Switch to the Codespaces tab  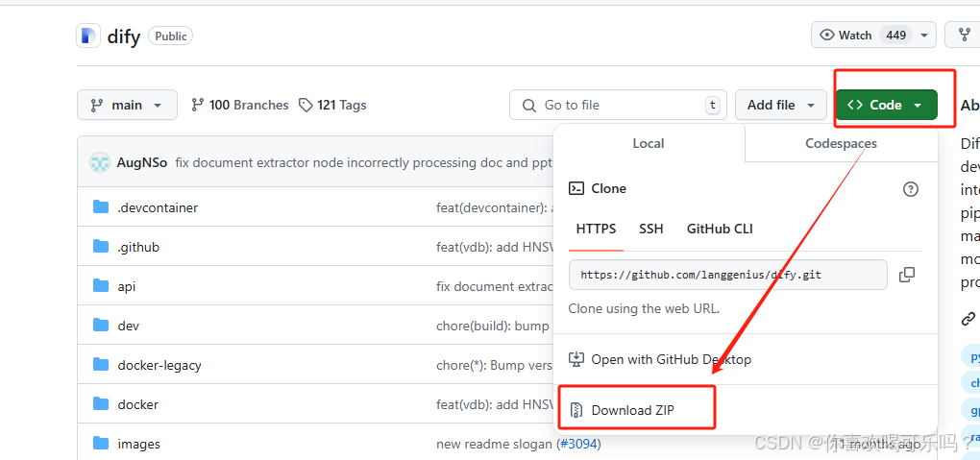841,144
